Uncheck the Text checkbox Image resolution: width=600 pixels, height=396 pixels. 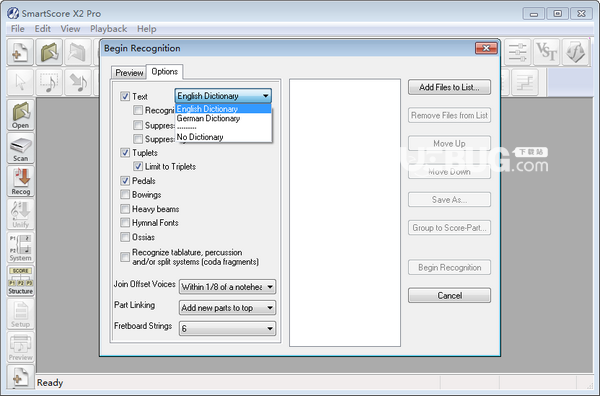pos(125,96)
